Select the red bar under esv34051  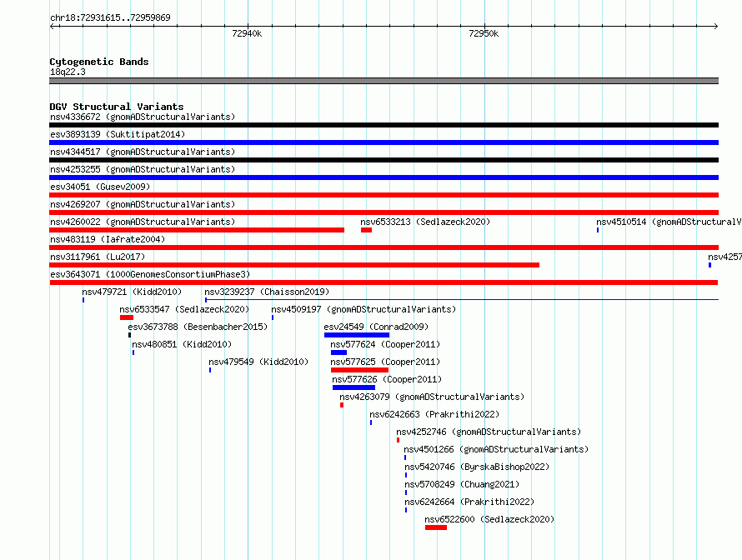tap(384, 195)
